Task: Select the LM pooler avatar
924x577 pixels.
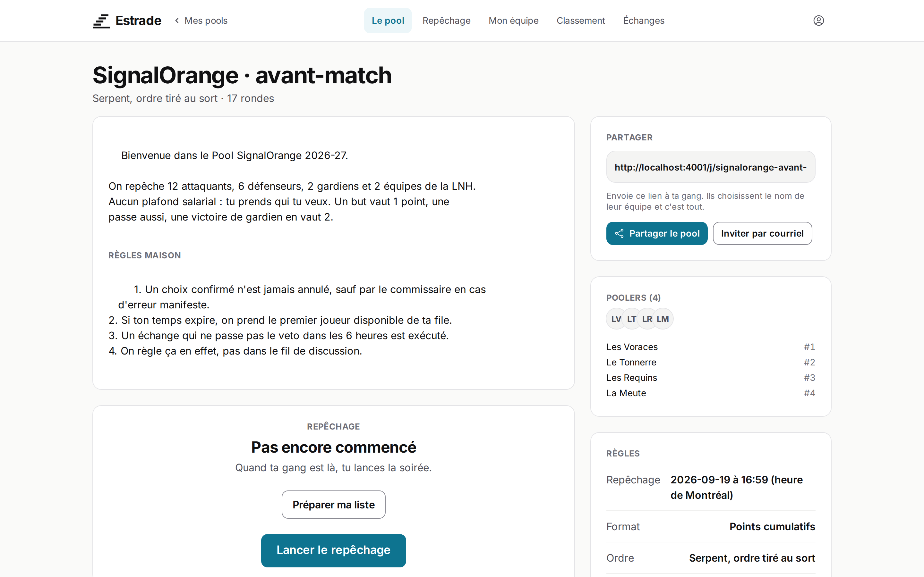Action: [663, 319]
